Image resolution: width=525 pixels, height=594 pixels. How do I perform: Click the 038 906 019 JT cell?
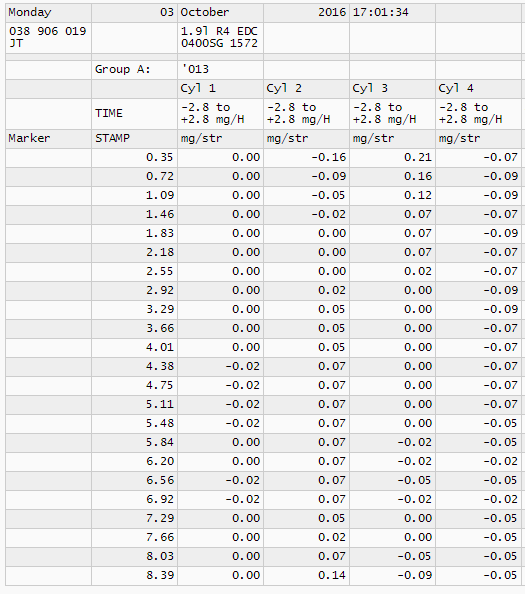point(48,38)
